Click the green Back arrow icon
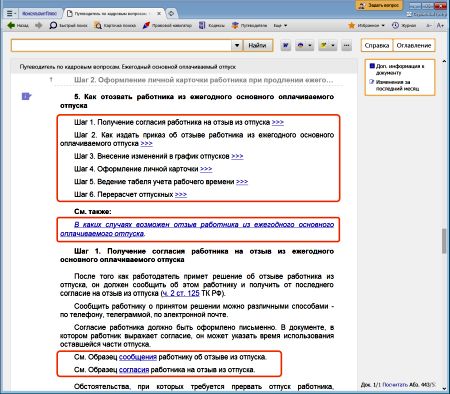The width and height of the screenshot is (450, 394). pyautogui.click(x=11, y=25)
